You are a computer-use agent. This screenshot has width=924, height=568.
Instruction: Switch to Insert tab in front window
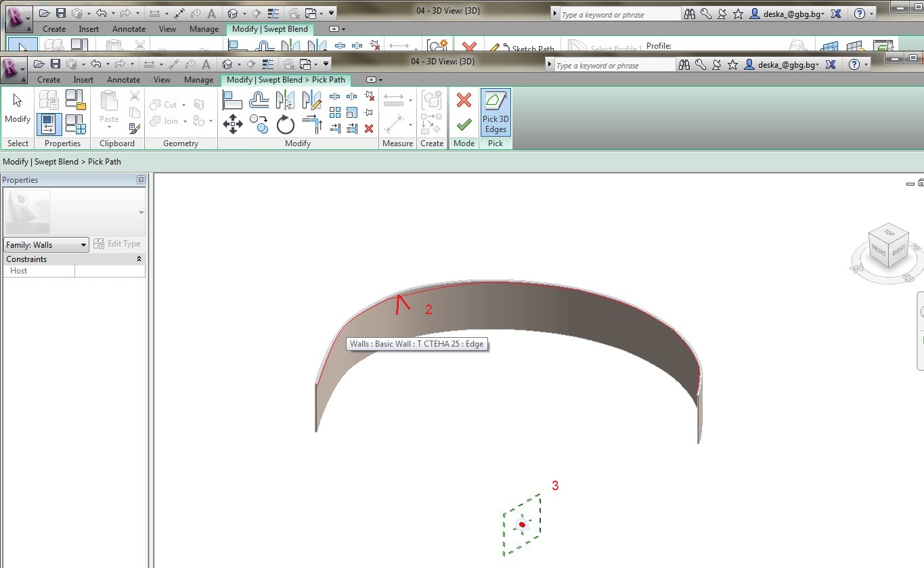(x=83, y=80)
